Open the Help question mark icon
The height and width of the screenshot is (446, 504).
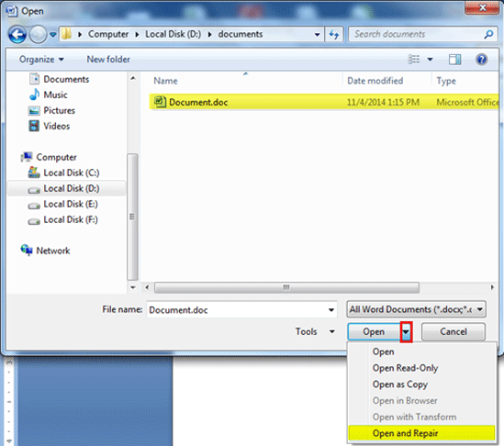(481, 60)
